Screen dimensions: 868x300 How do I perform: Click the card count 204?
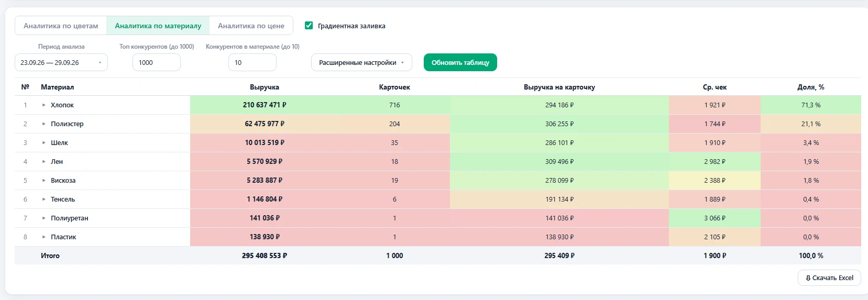394,124
